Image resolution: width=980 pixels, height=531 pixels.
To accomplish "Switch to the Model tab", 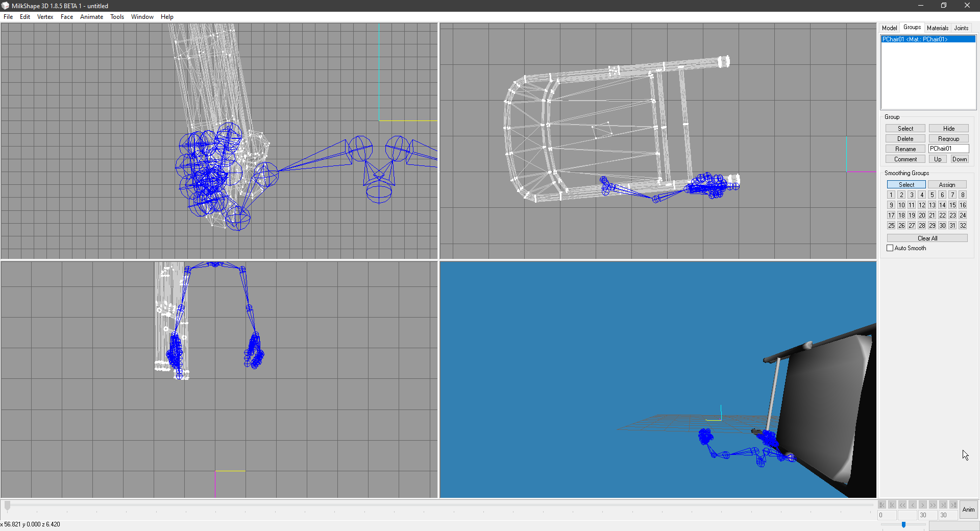I will [x=889, y=28].
